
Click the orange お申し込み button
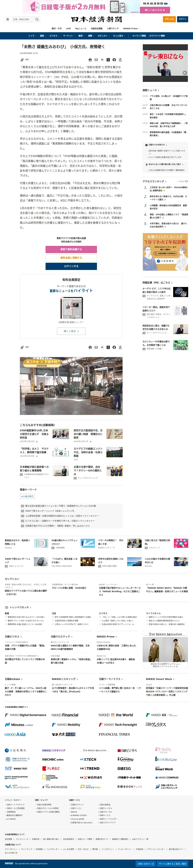pos(169,19)
